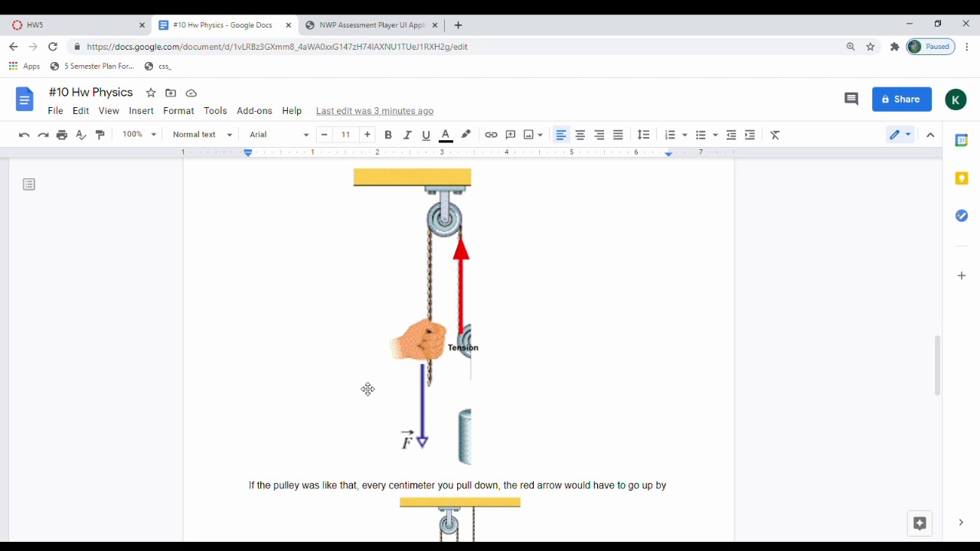Open the Google account K avatar
The image size is (980, 551).
tap(955, 99)
